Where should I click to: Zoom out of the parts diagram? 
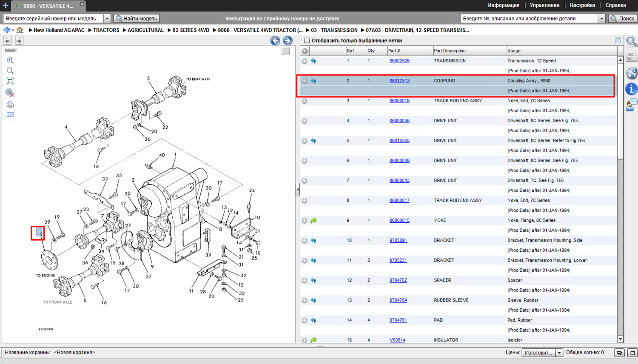[10, 71]
